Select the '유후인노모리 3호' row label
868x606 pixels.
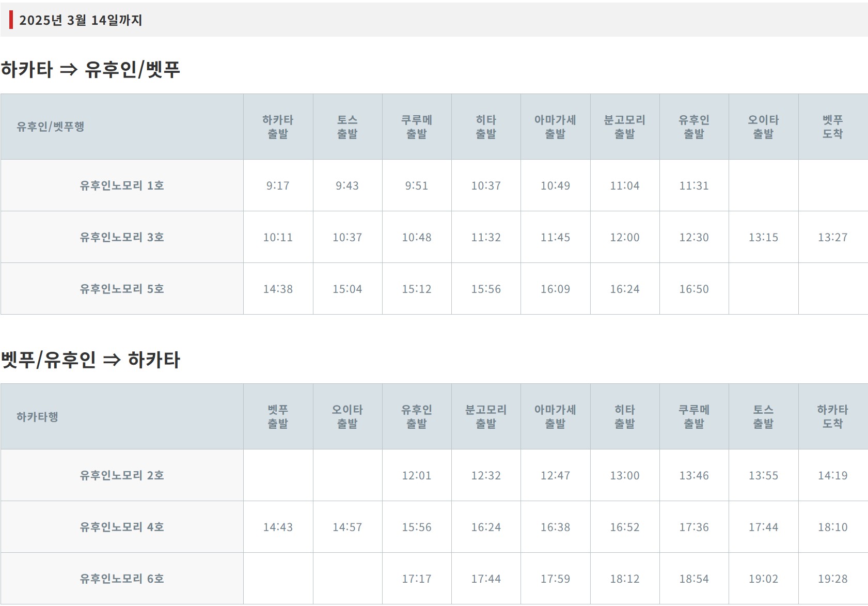click(122, 237)
